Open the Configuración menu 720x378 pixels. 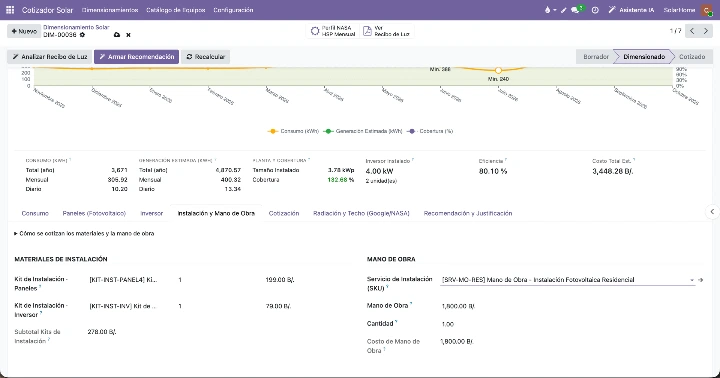[233, 10]
